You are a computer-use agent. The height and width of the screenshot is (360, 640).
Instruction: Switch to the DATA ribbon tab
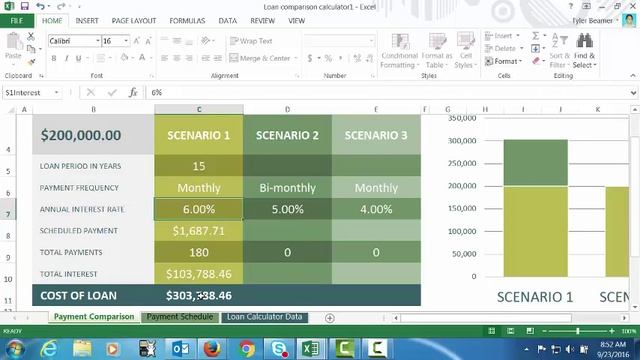point(227,21)
